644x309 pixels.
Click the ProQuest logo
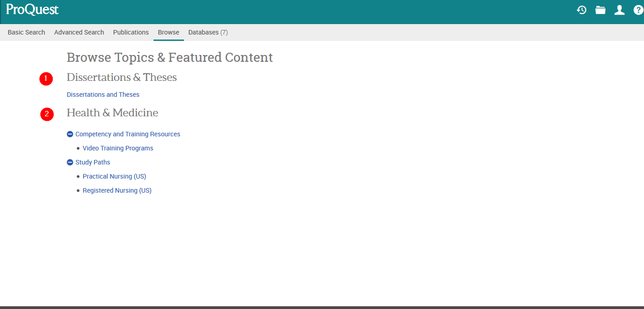coord(32,10)
